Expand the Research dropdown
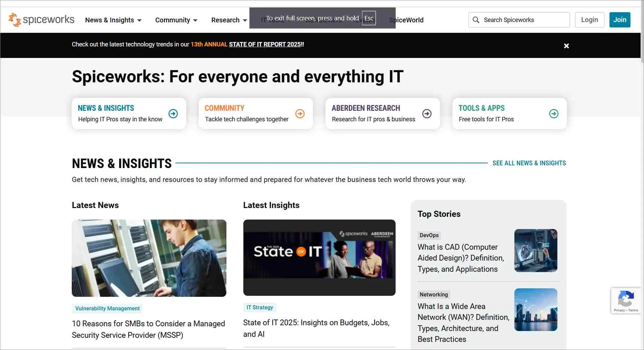 point(228,20)
